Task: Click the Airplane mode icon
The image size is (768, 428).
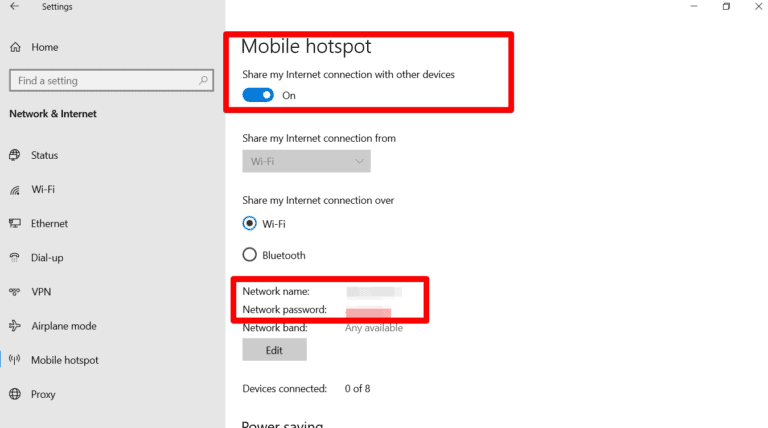Action: click(15, 326)
